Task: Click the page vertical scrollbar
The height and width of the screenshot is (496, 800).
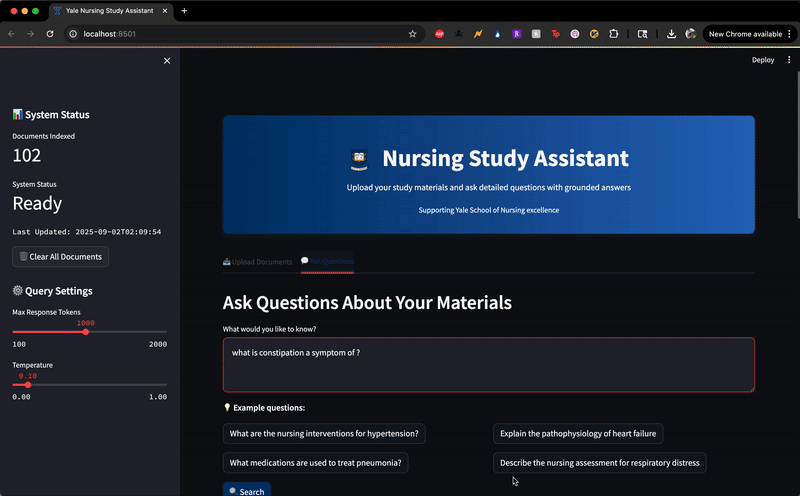Action: [x=797, y=145]
